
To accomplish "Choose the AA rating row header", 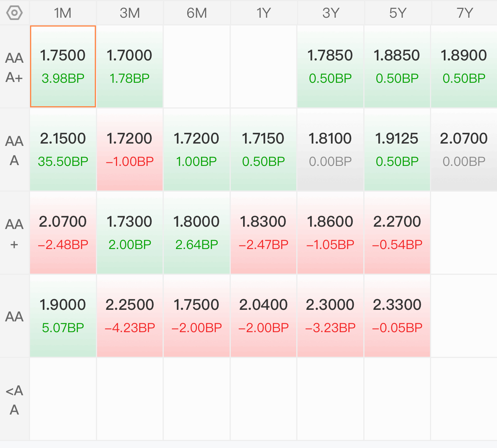I will click(x=15, y=317).
